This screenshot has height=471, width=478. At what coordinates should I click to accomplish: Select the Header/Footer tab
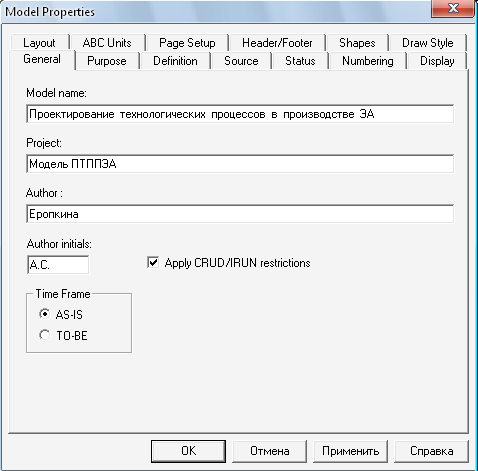click(x=277, y=43)
